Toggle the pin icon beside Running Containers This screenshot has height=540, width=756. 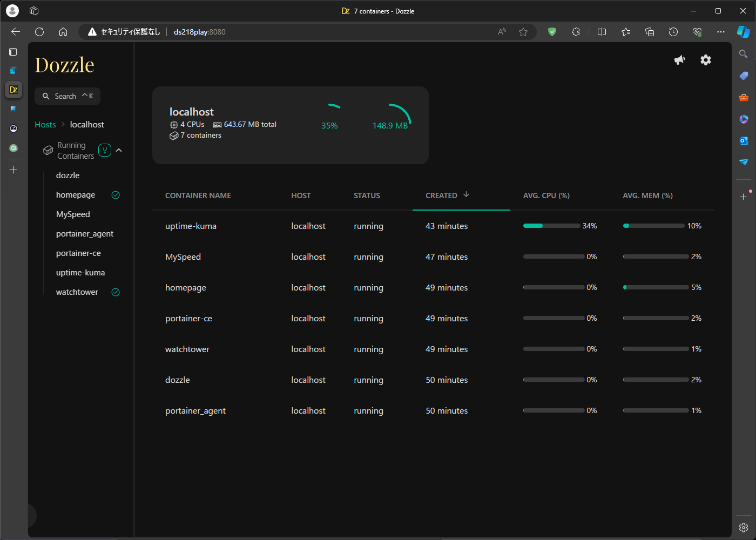(104, 150)
